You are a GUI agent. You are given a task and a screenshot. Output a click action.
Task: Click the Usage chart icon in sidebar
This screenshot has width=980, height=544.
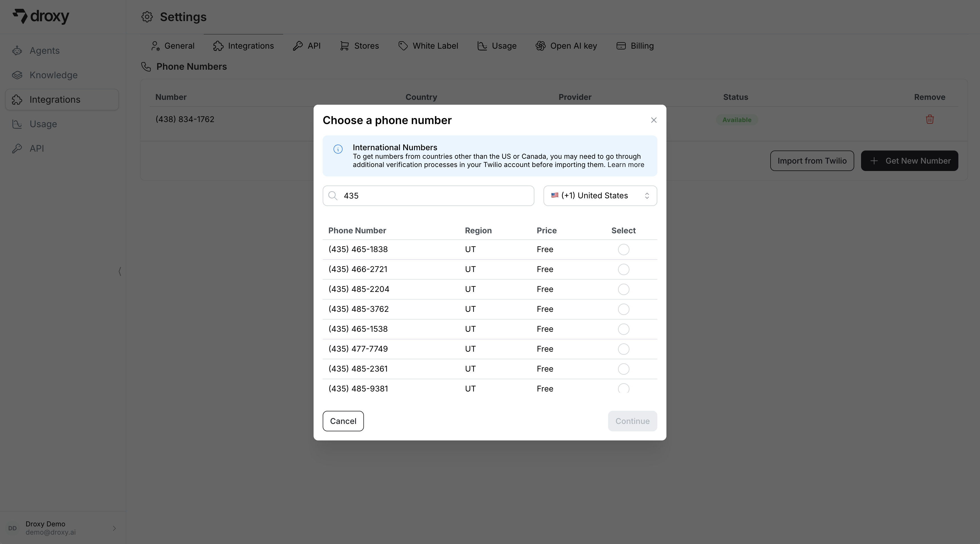coord(17,124)
